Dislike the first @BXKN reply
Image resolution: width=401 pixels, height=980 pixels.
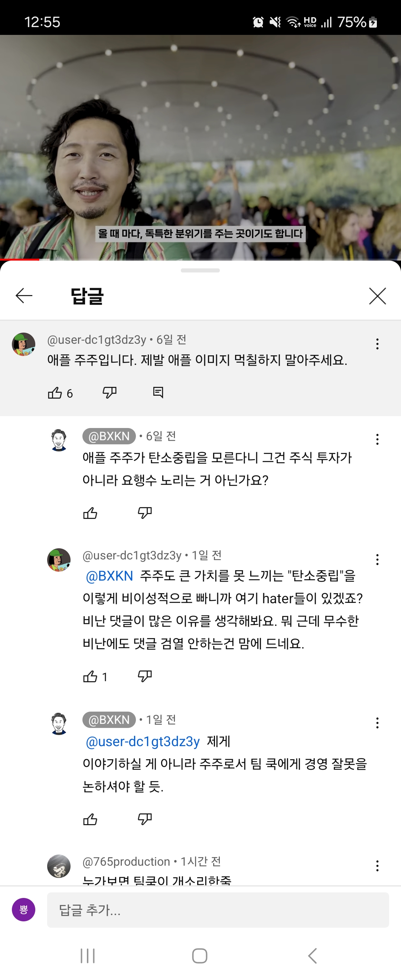(144, 513)
